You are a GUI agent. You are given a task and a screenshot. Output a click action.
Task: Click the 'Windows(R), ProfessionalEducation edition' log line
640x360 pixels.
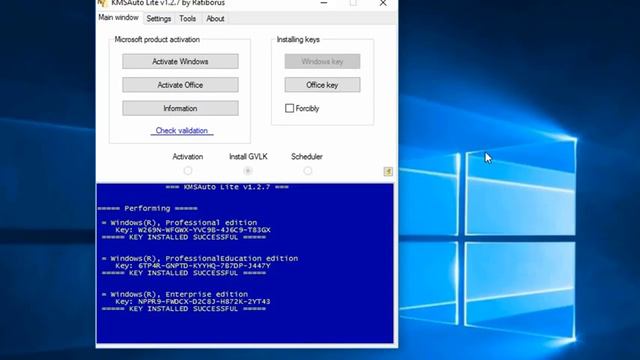click(200, 258)
